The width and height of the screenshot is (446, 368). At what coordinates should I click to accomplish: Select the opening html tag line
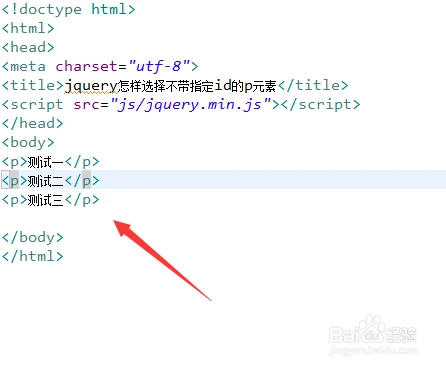(x=28, y=28)
